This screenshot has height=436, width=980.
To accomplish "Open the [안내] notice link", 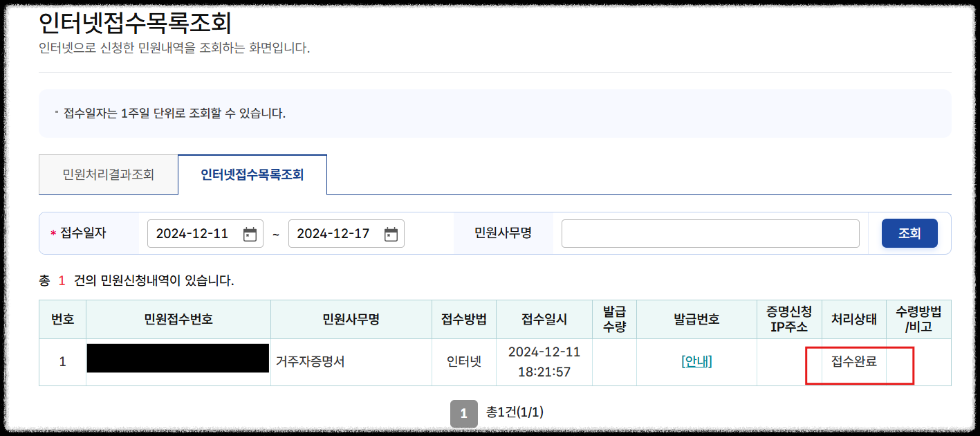I will click(696, 361).
